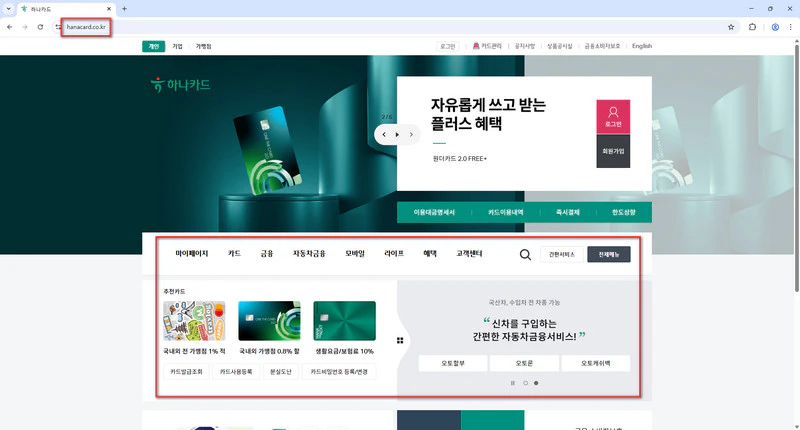Screen dimensions: 800x430
Task: Click the 카드관리 link with bell icon
Action: tap(487, 46)
